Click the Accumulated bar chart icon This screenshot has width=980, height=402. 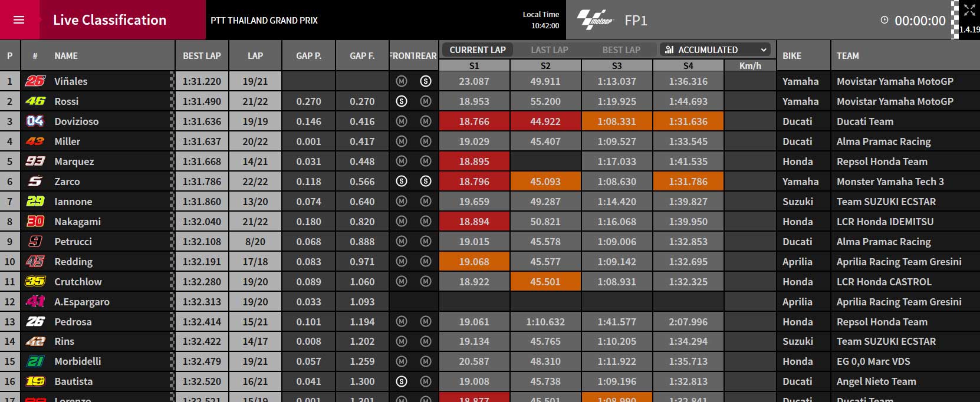[669, 50]
